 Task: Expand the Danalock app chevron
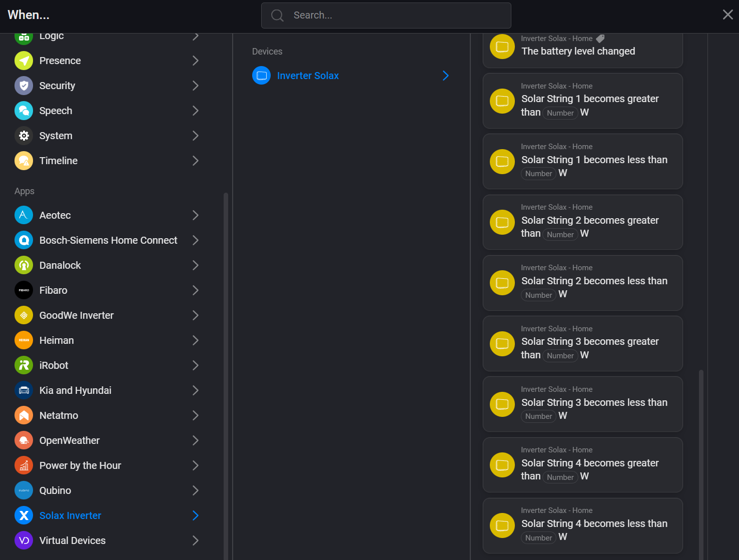[196, 265]
